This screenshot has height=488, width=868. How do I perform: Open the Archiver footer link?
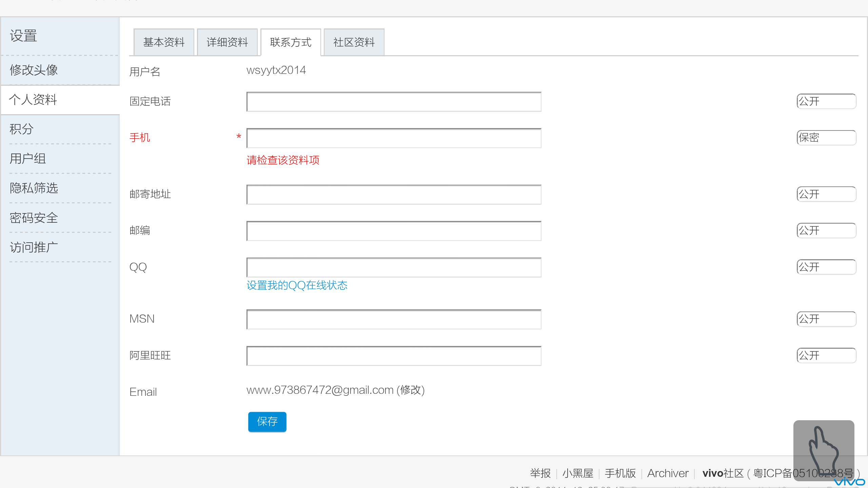[x=668, y=473]
